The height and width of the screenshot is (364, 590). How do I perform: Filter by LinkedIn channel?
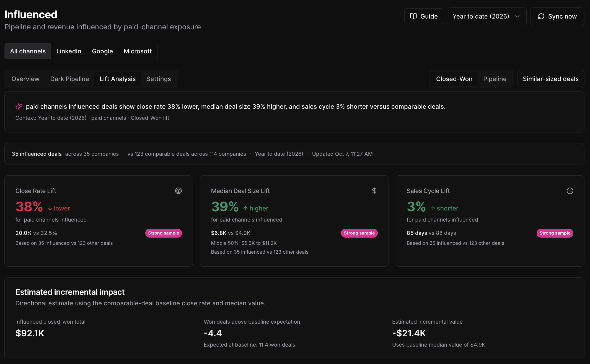click(69, 51)
